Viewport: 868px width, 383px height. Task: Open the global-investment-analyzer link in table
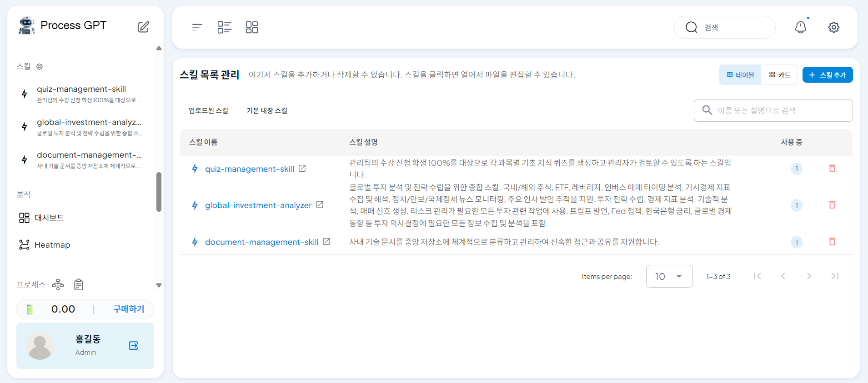[258, 205]
